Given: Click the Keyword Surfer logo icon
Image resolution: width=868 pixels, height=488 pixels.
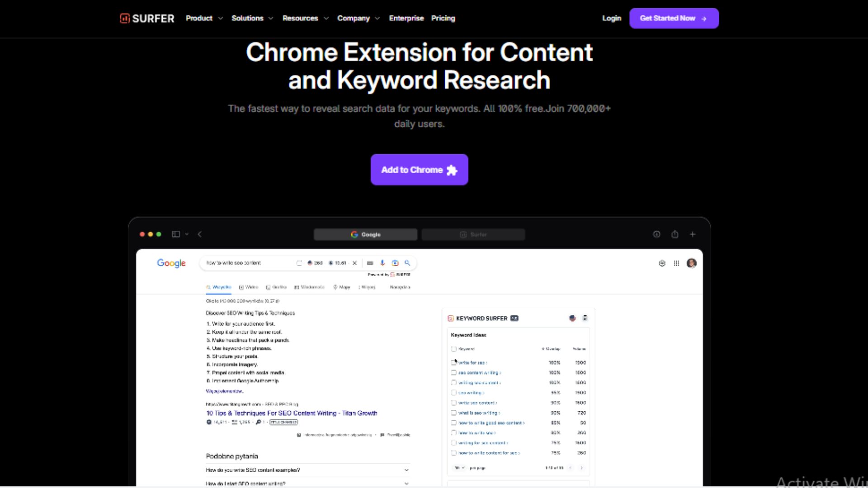Looking at the screenshot, I should pyautogui.click(x=451, y=319).
